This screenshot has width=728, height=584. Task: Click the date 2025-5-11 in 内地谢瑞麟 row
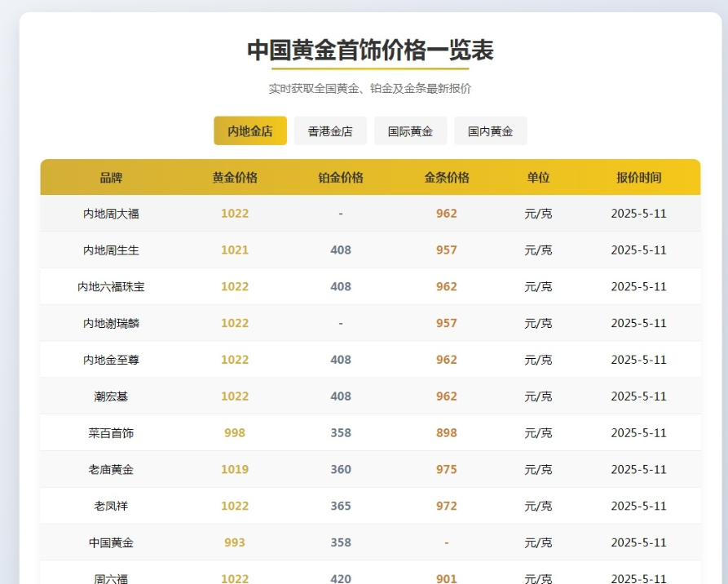click(x=639, y=323)
